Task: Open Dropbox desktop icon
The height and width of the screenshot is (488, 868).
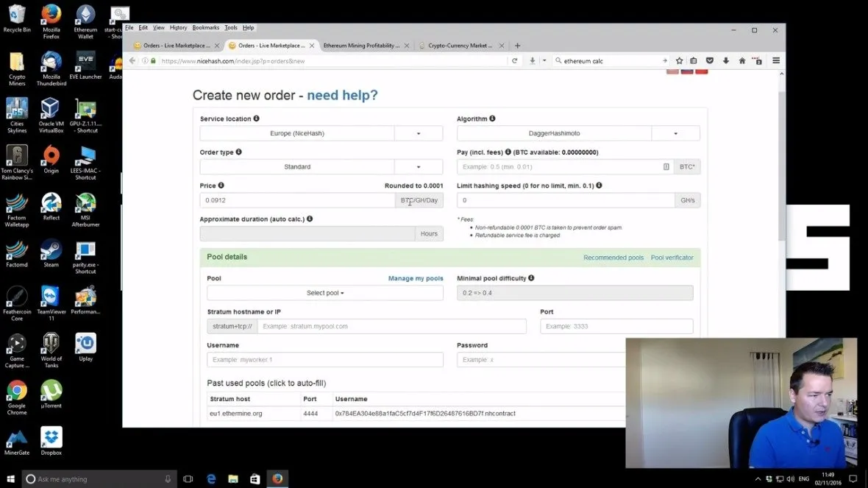Action: (x=51, y=442)
